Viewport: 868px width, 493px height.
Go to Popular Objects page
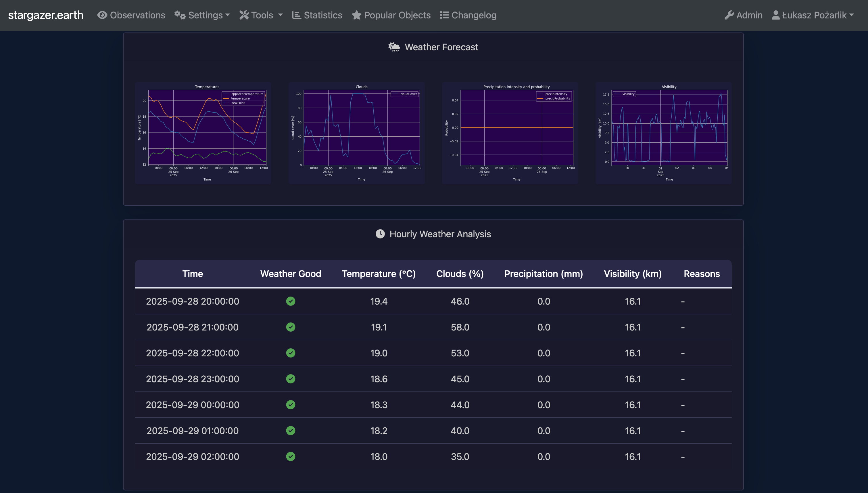pos(397,15)
